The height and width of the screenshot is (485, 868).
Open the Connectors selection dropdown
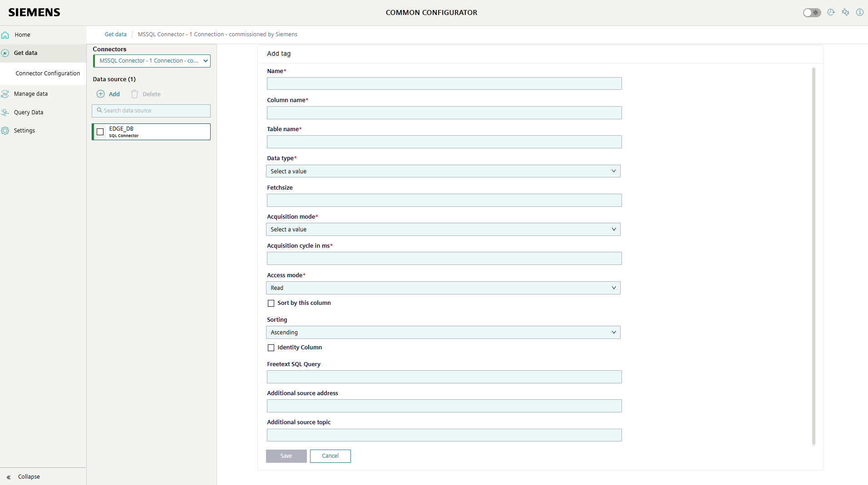(x=152, y=61)
